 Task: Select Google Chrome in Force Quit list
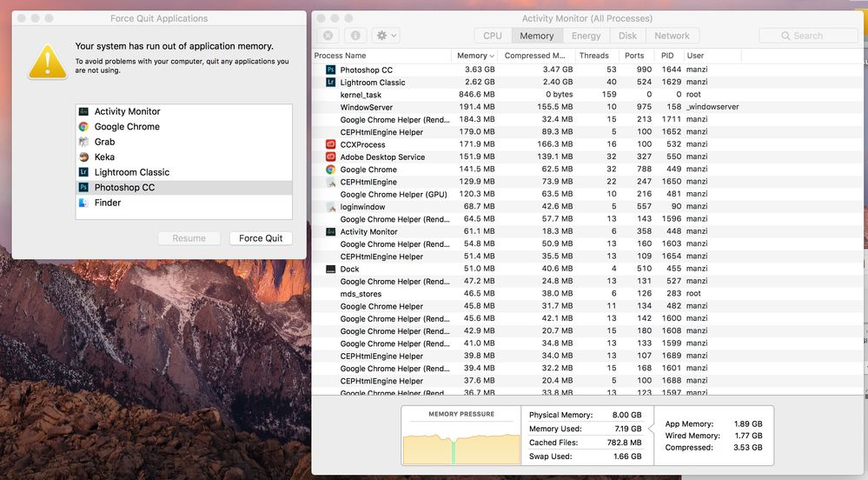tap(184, 126)
